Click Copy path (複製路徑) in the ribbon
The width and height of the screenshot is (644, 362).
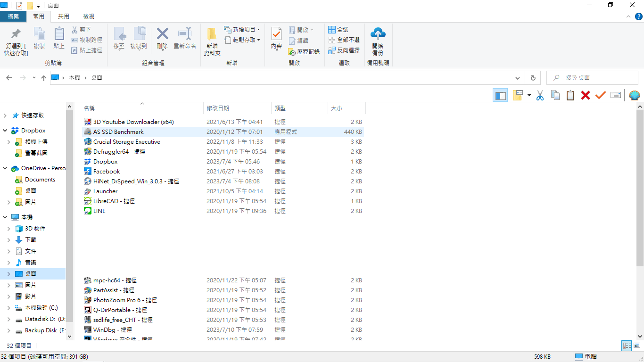(x=86, y=40)
